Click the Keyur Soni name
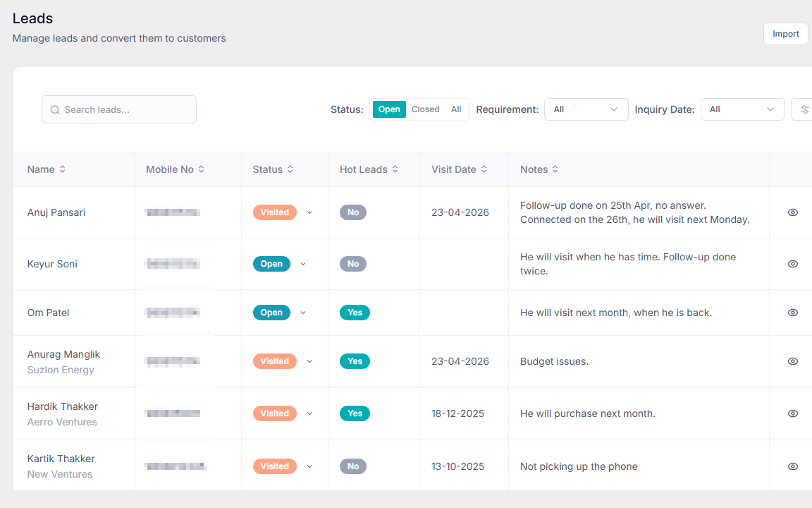 click(x=52, y=264)
